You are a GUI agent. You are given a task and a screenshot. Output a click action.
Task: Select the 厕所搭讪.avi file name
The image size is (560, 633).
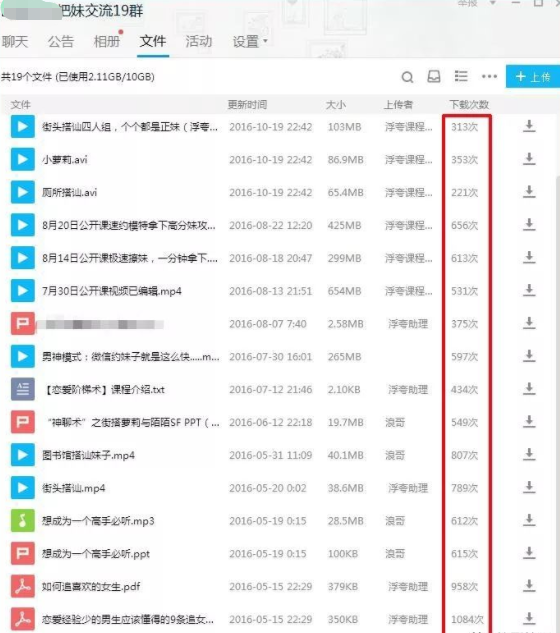pos(69,192)
